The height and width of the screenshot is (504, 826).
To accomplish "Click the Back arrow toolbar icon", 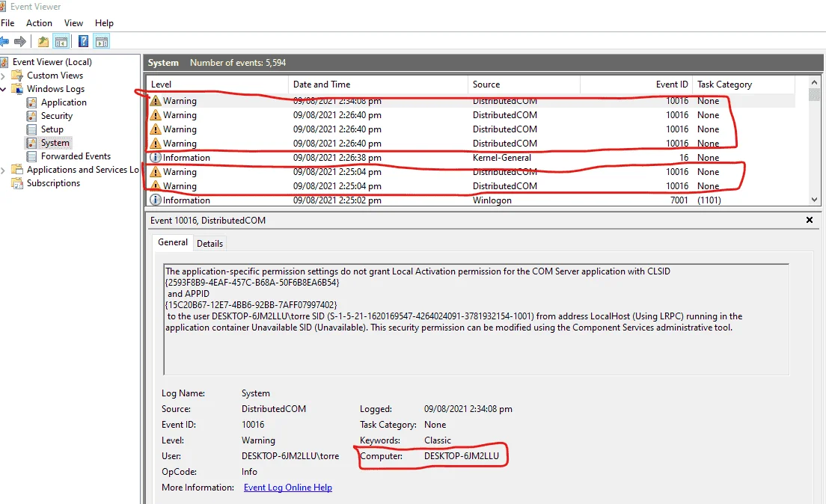I will click(4, 41).
